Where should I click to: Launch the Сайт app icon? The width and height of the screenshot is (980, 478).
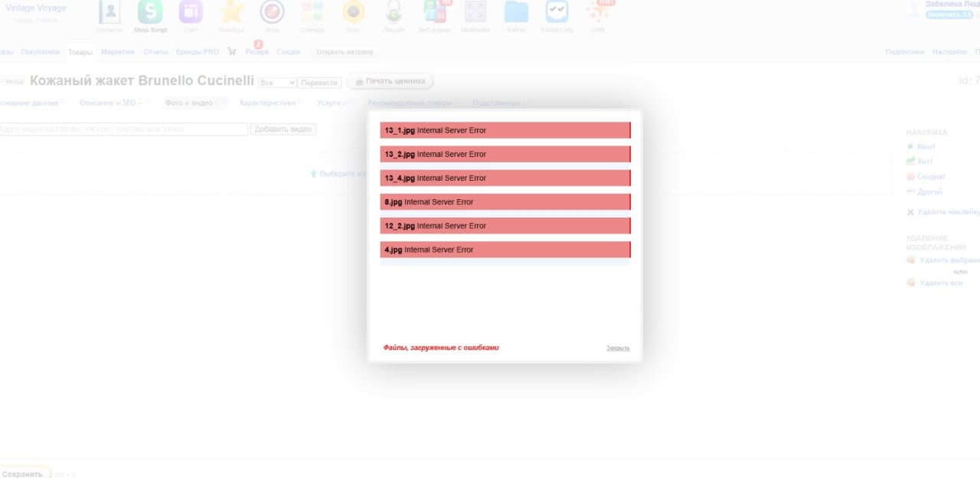[x=191, y=12]
